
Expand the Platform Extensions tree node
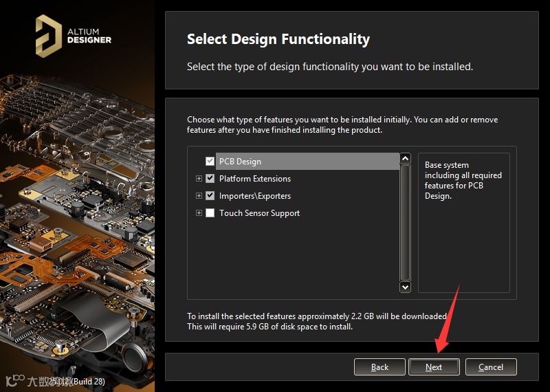199,178
